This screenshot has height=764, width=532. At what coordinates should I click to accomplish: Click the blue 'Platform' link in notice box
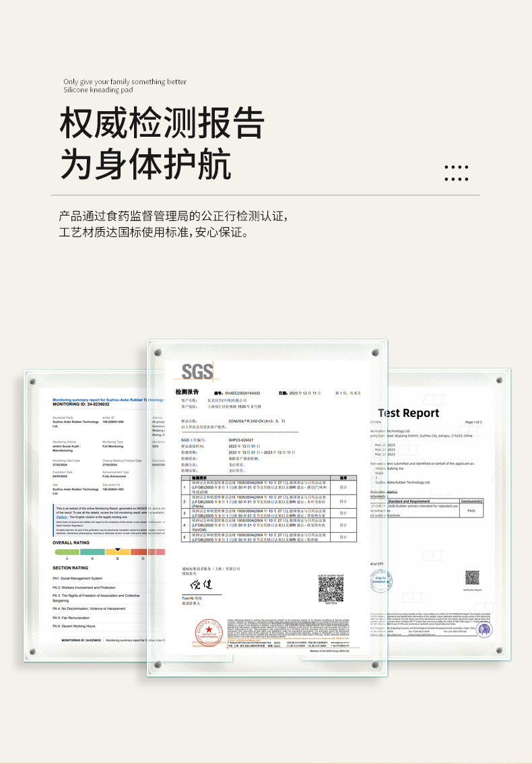coord(61,517)
